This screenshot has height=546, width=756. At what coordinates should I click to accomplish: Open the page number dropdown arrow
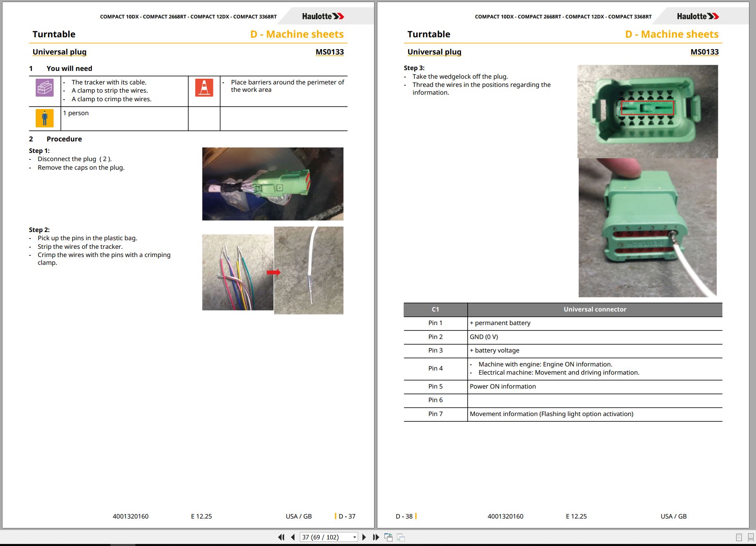pos(354,537)
